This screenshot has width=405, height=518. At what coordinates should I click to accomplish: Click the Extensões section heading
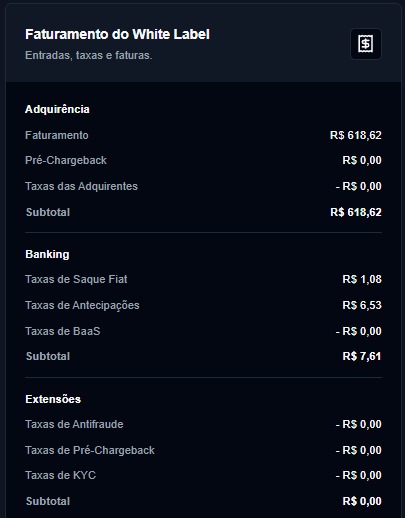pyautogui.click(x=53, y=399)
